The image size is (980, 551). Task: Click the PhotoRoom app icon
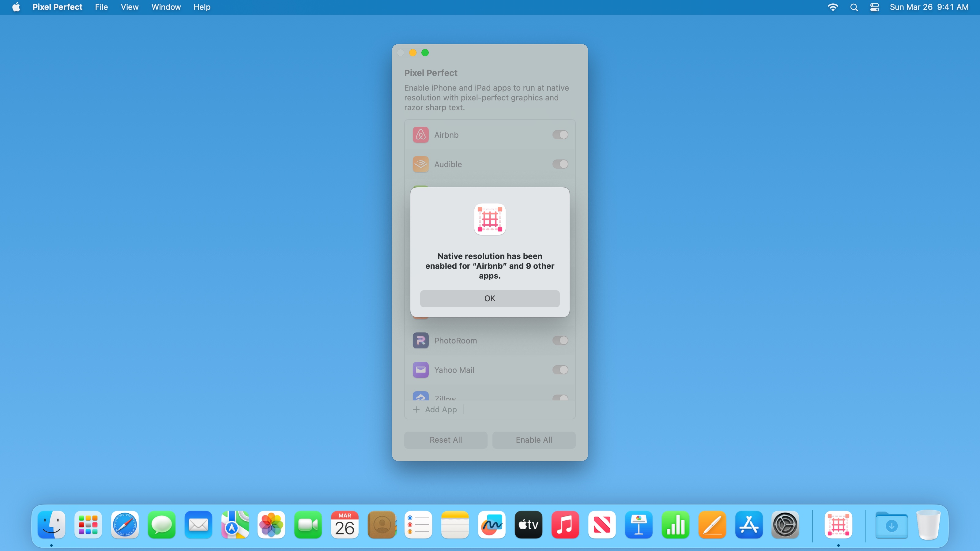[420, 340]
